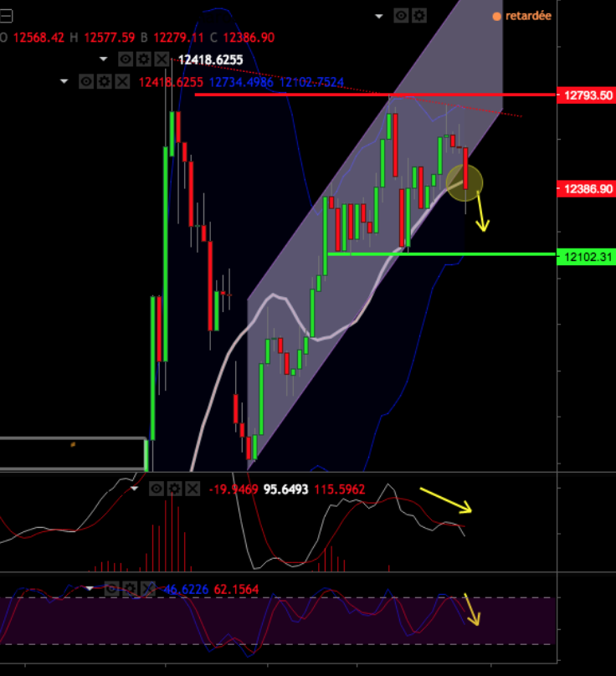Open the MACD pane settings gear

pyautogui.click(x=173, y=488)
